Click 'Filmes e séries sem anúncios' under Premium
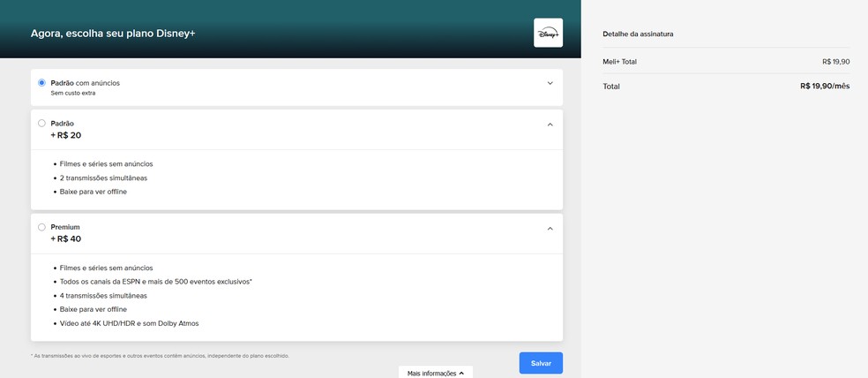This screenshot has height=378, width=868. 106,268
